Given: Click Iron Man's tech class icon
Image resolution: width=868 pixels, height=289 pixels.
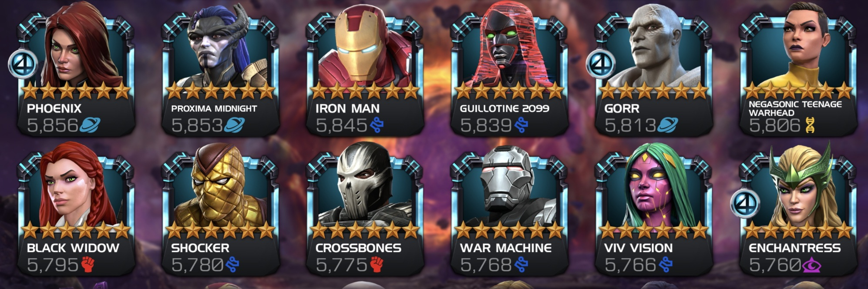Looking at the screenshot, I should (x=377, y=125).
